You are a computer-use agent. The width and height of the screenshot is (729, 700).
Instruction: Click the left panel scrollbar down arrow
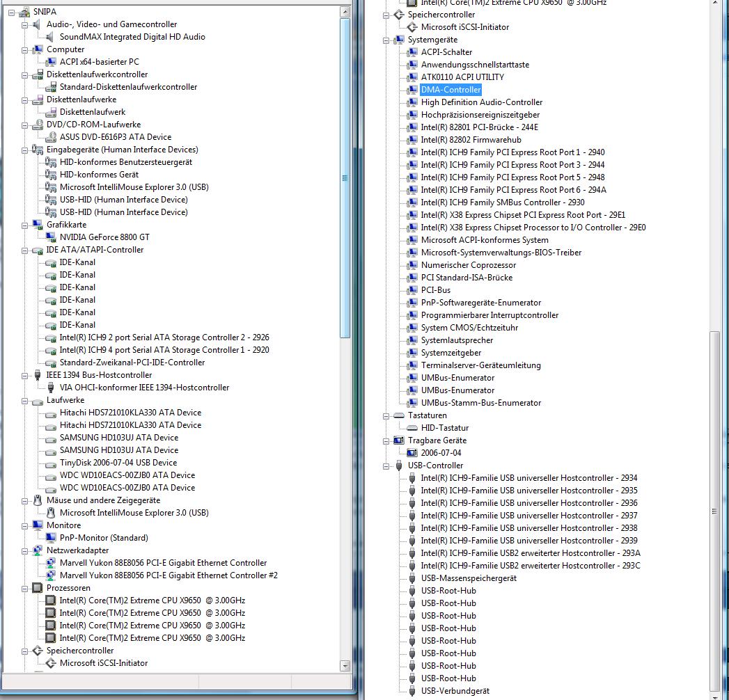[345, 666]
